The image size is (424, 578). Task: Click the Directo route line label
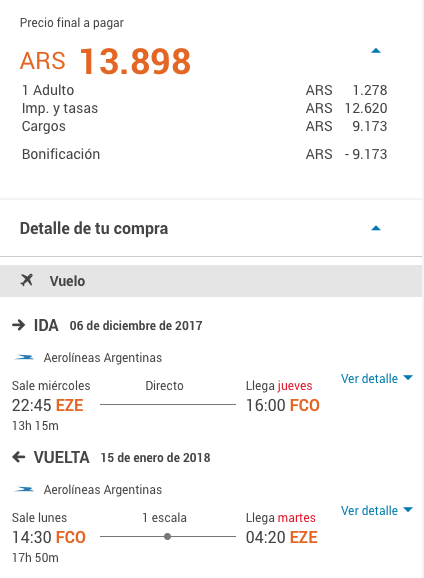click(164, 386)
